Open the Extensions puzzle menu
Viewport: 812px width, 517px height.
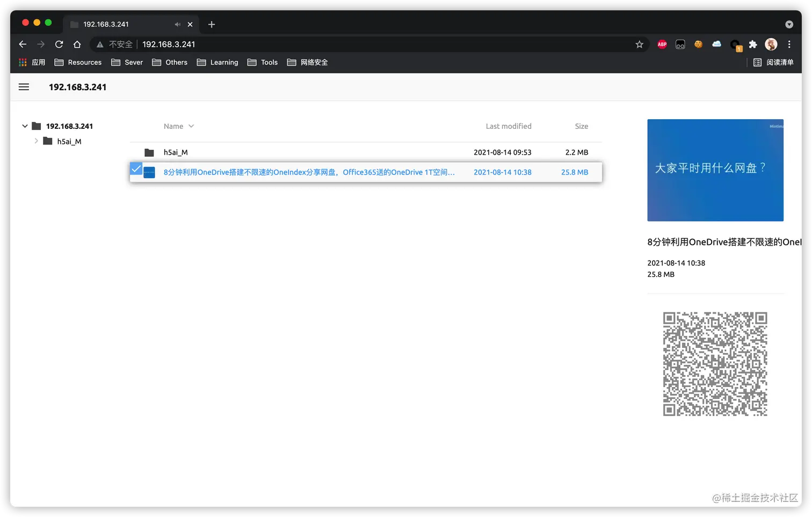pos(753,45)
